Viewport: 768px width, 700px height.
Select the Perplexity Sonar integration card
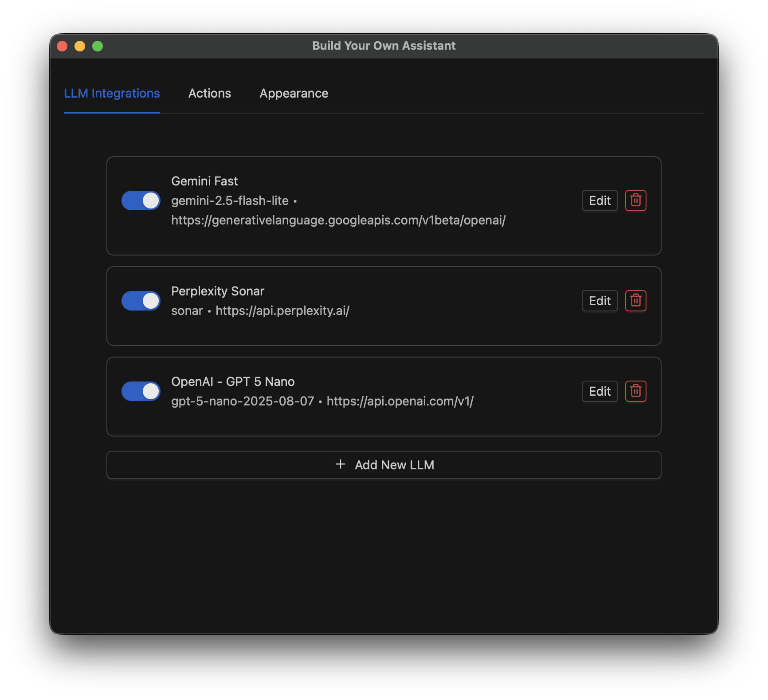tap(384, 306)
